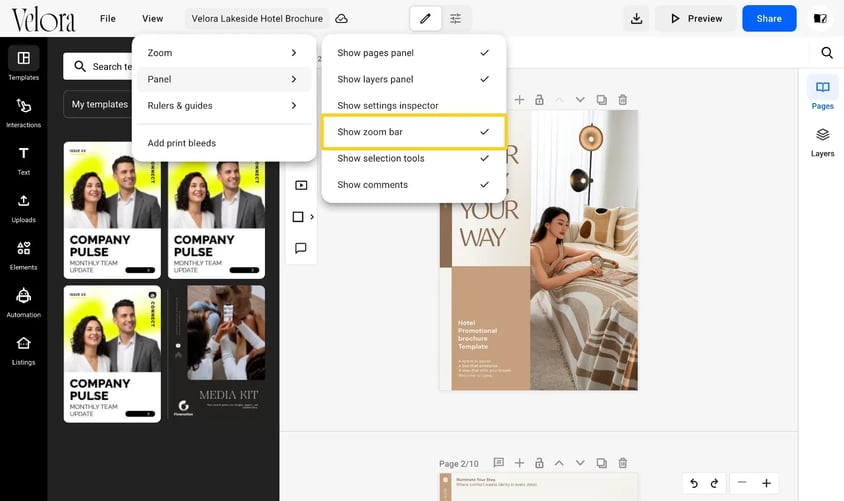Click the video element tool icon
The width and height of the screenshot is (844, 501).
pos(301,185)
